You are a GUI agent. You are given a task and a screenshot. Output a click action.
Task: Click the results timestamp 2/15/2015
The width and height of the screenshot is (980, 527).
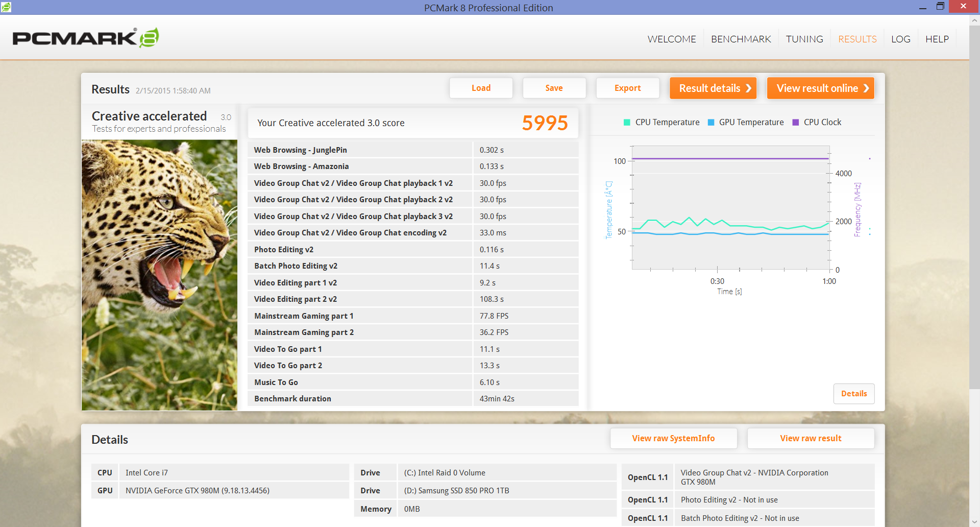tap(173, 91)
